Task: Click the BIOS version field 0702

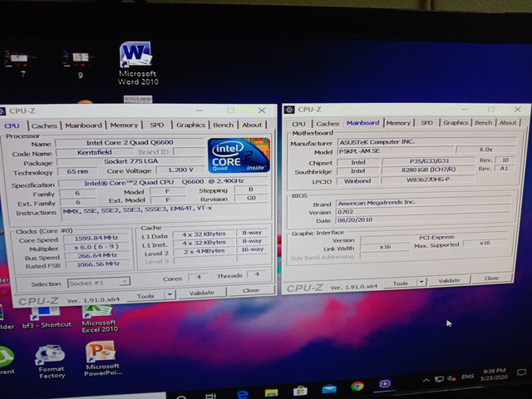Action: (x=423, y=211)
